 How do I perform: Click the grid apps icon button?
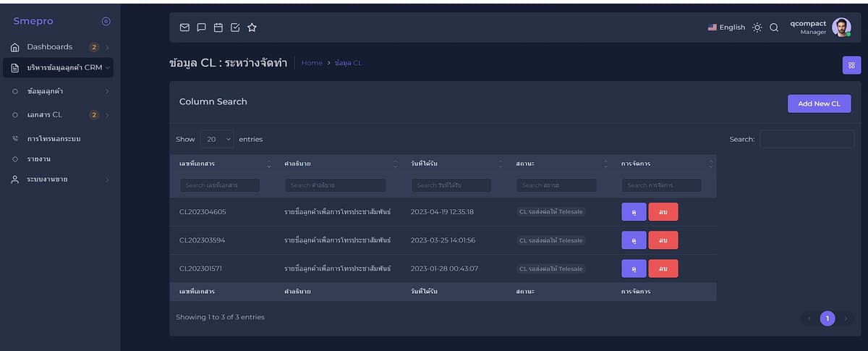click(x=851, y=65)
